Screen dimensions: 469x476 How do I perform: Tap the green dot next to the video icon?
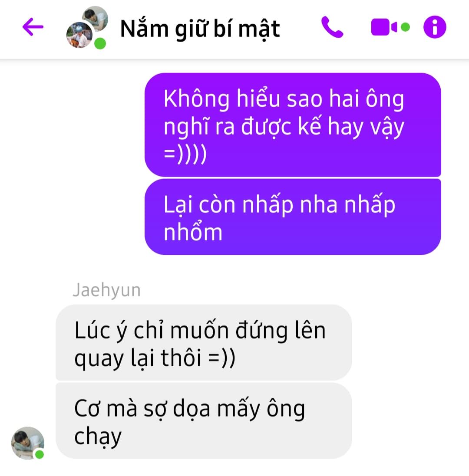(405, 27)
